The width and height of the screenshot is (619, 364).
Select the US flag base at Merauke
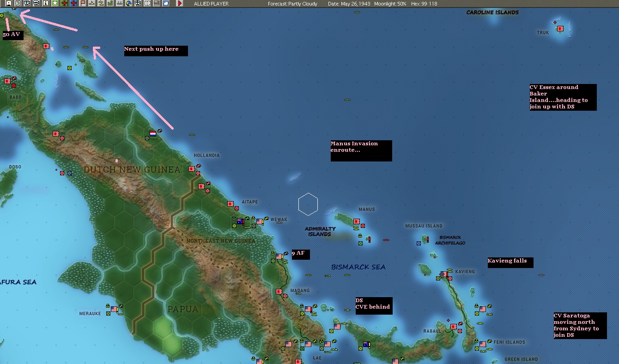point(114,309)
